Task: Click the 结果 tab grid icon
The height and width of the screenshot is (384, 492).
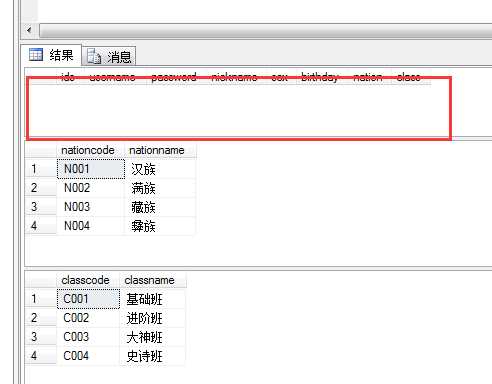Action: [x=36, y=55]
